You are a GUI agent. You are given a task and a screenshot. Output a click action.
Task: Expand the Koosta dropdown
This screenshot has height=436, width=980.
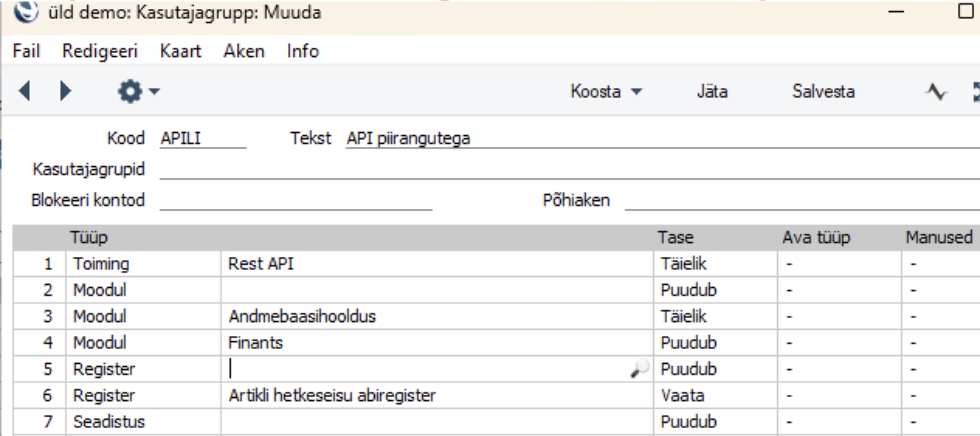[x=606, y=91]
